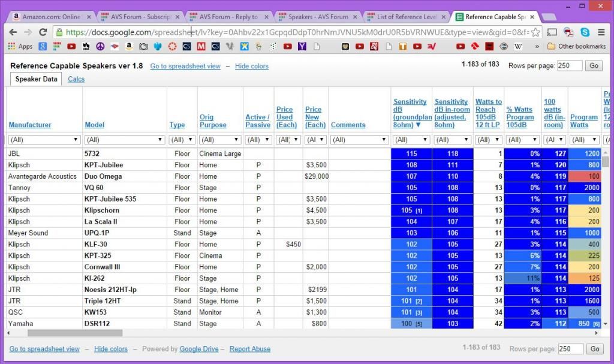Viewport: 614px width, 364px height.
Task: Open the camera bookmark icon
Action: [x=144, y=46]
